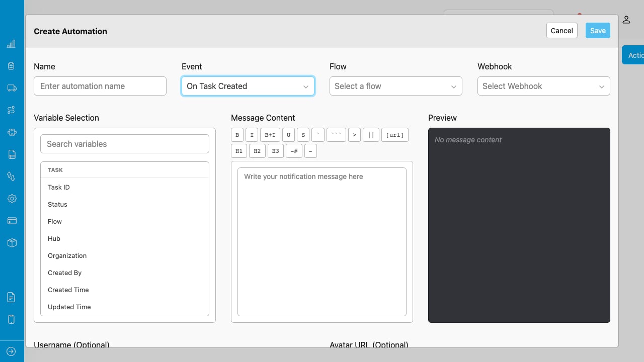Insert H3 heading
Screen dimensions: 644x362
(x=275, y=151)
